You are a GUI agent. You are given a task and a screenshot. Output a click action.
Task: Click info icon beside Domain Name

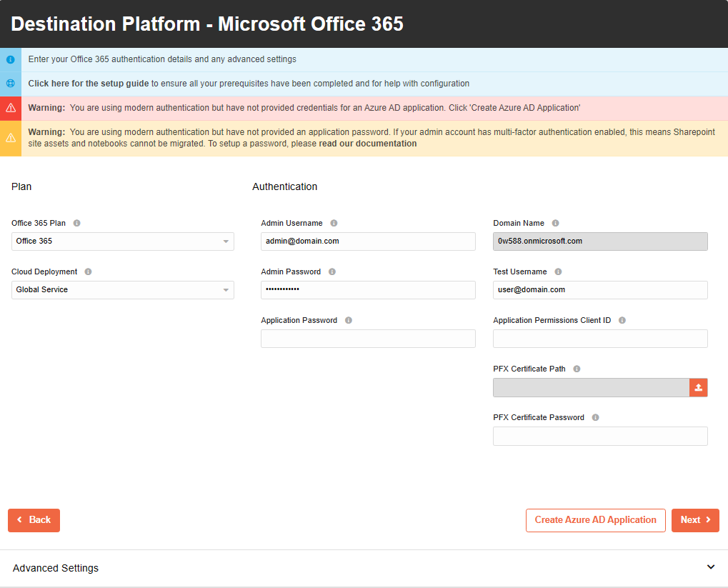[555, 223]
